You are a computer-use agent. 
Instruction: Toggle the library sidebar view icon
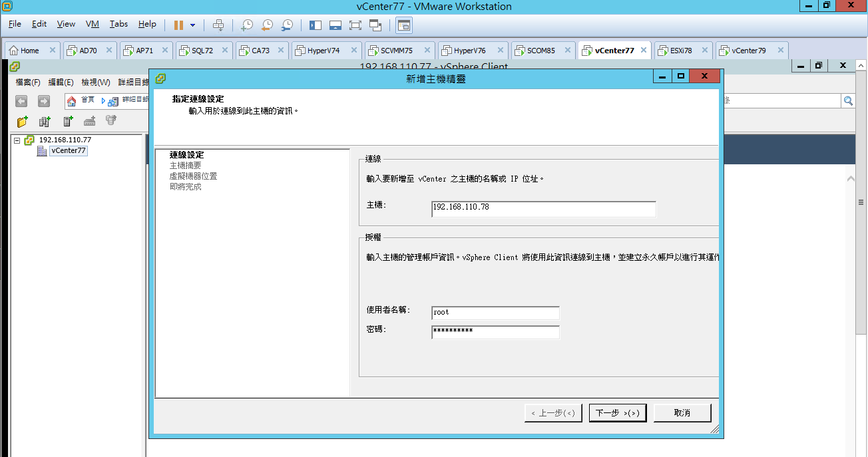coord(316,25)
